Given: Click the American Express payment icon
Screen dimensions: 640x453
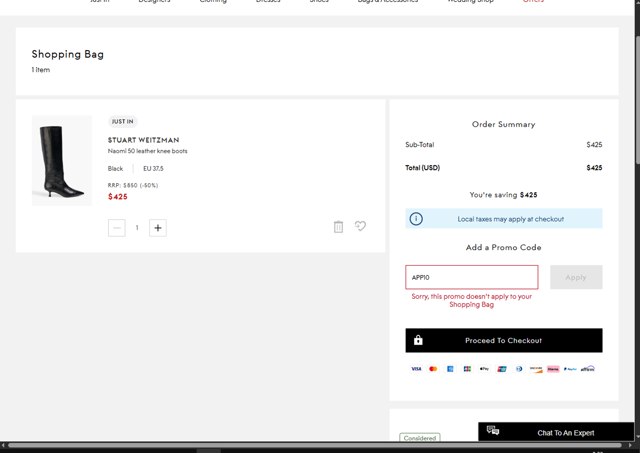Looking at the screenshot, I should point(450,369).
